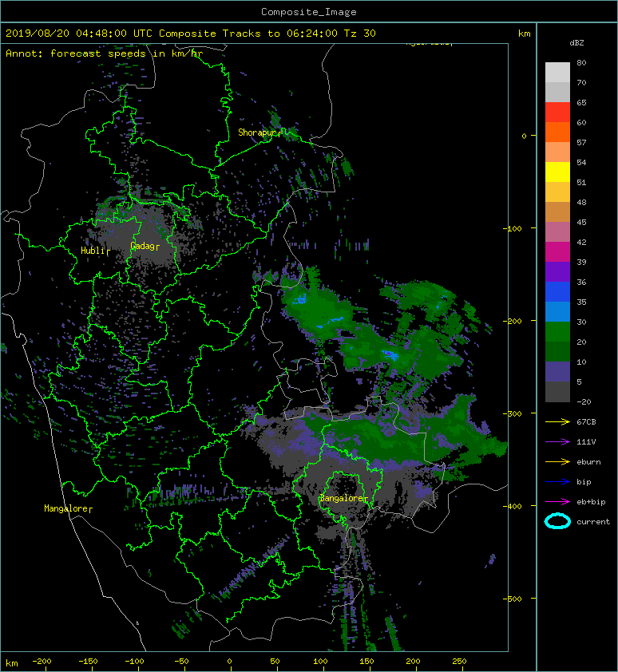Click the 'eb+bip' legend label

point(591,501)
